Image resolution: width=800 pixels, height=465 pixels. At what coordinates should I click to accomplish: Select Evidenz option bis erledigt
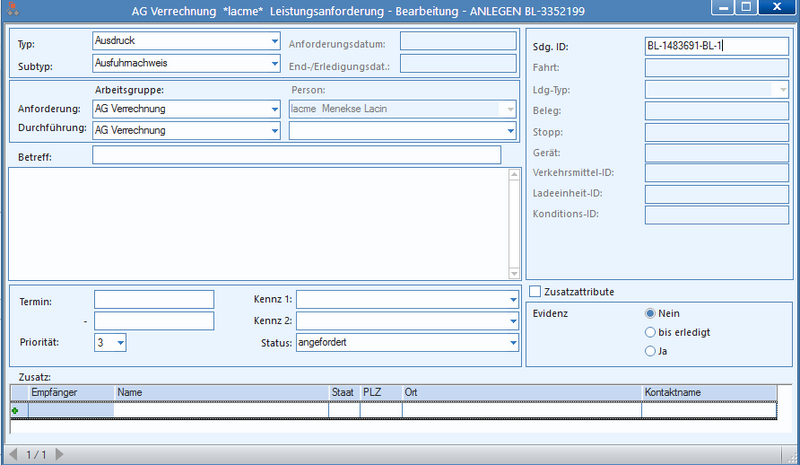point(650,332)
